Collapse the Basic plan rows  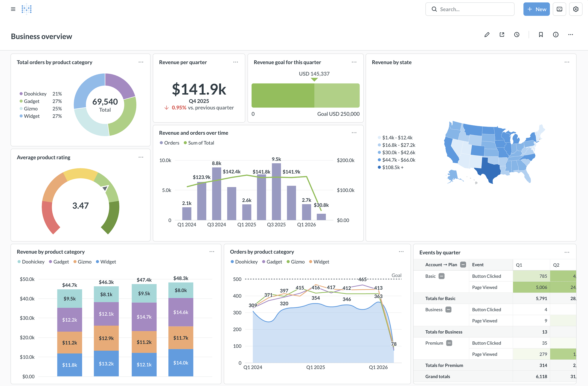tap(441, 276)
